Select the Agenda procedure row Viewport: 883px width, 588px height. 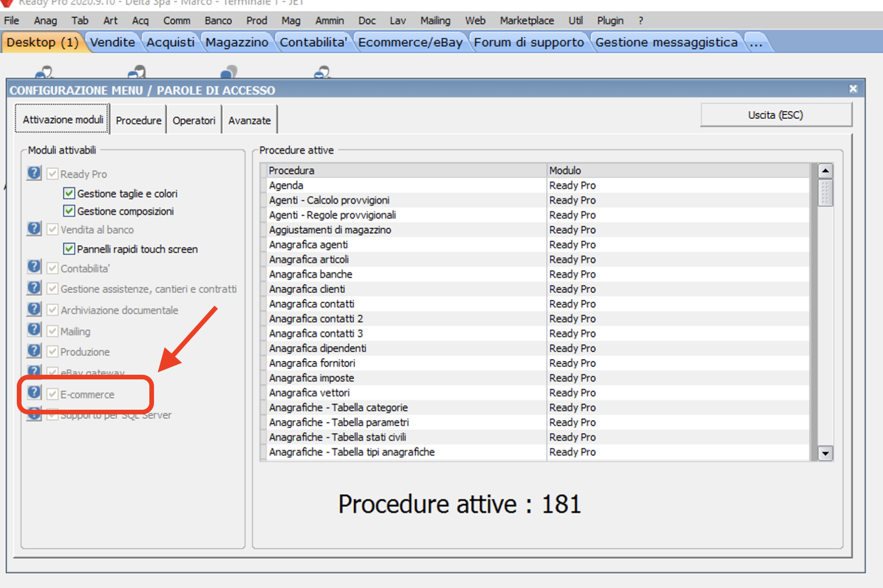539,185
